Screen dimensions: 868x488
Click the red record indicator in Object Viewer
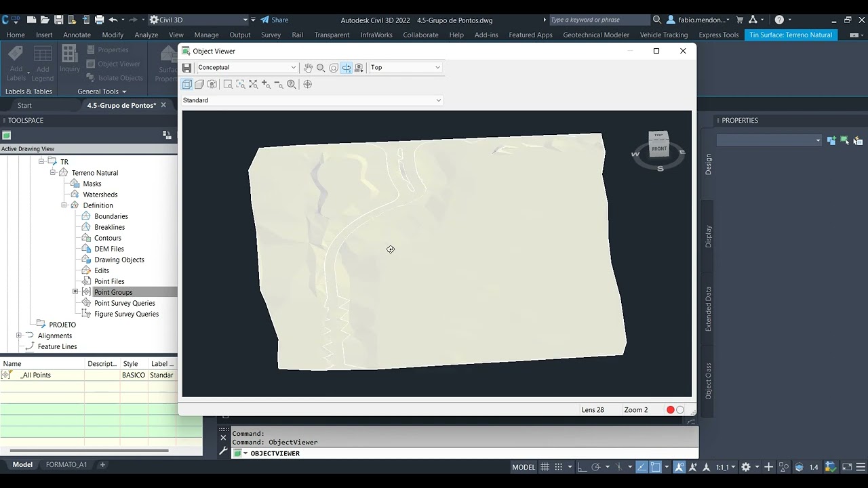[x=670, y=409]
